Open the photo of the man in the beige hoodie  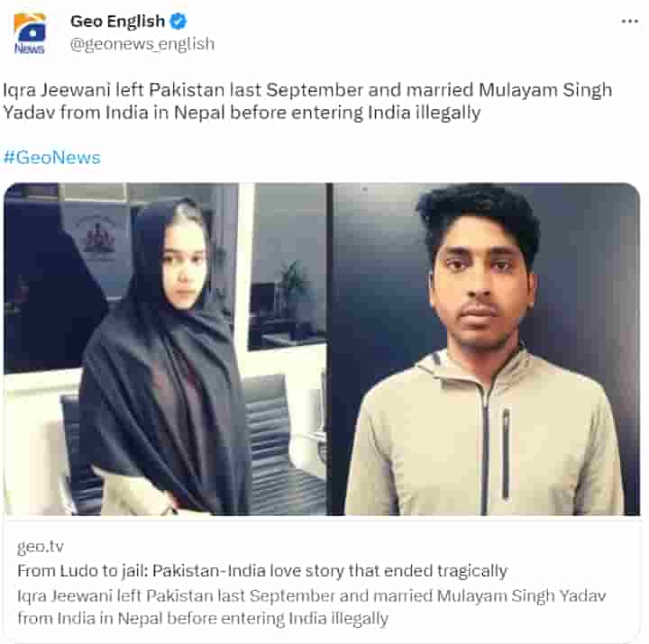[x=487, y=349]
